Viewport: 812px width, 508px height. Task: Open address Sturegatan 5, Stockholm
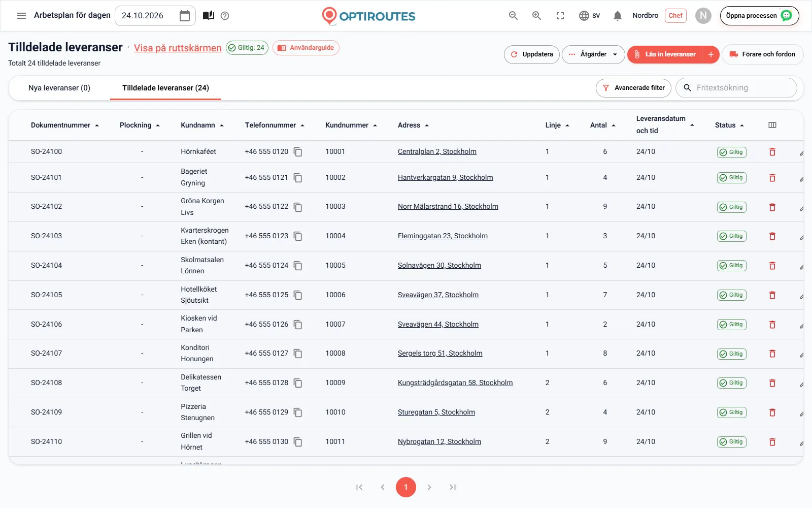tap(436, 412)
